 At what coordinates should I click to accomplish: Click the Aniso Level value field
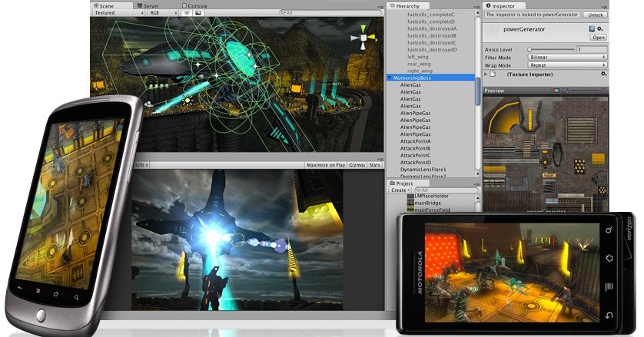(x=592, y=49)
